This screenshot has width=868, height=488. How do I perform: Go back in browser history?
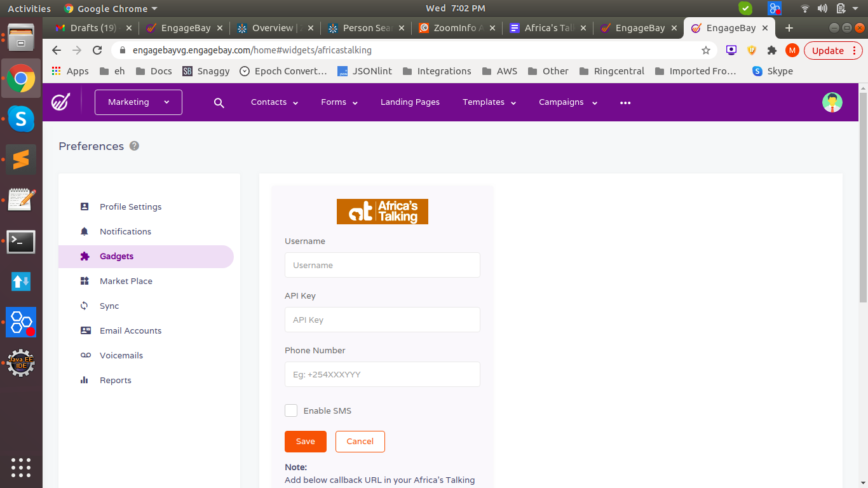[57, 50]
